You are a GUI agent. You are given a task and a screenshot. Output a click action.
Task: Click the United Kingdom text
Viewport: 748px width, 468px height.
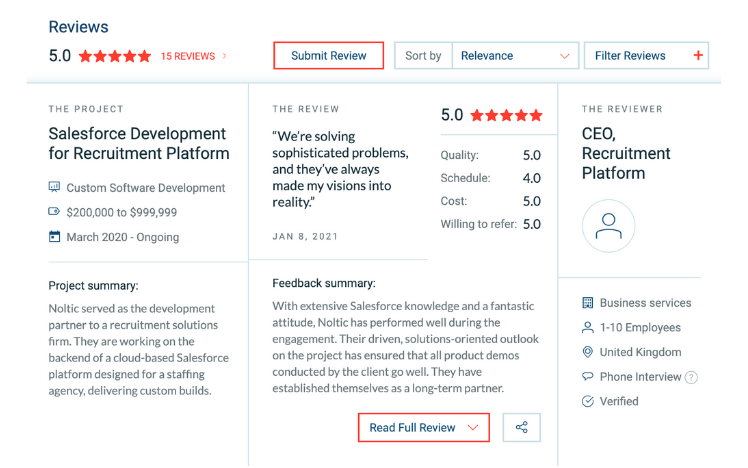tap(640, 352)
